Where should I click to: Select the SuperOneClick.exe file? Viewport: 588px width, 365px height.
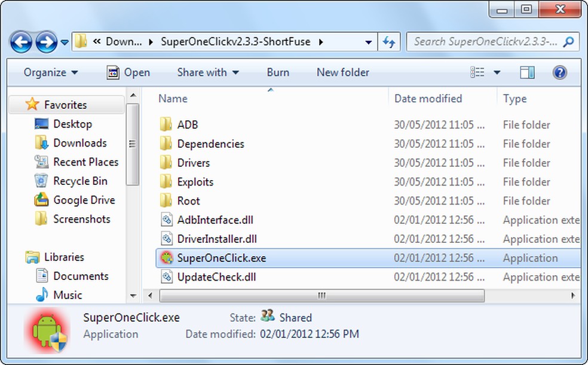tap(368, 258)
